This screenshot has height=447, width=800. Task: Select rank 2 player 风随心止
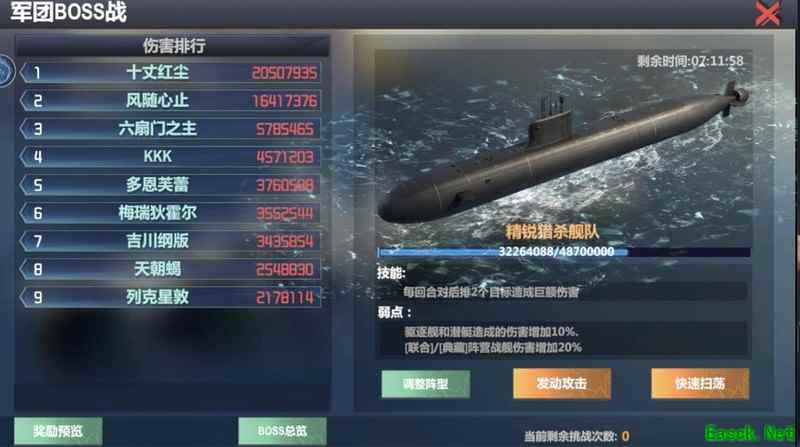[x=171, y=101]
